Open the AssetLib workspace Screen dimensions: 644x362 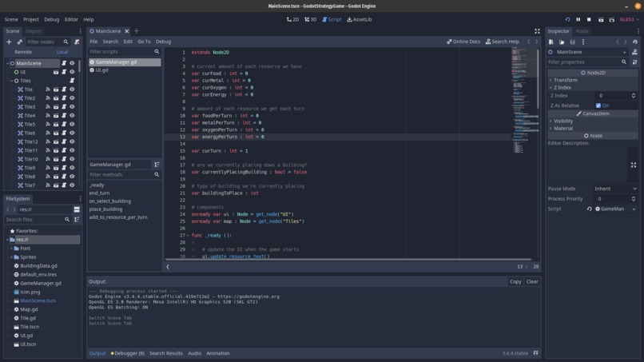coord(360,19)
